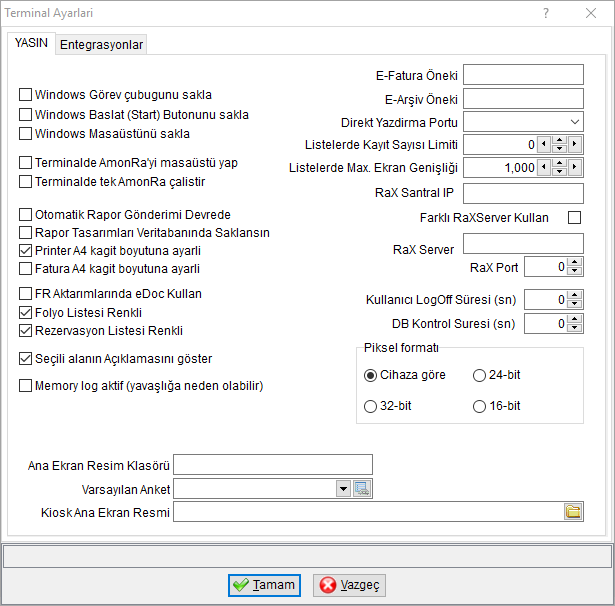Open the Varsayılan Anket dropdown arrow
The height and width of the screenshot is (606, 615).
(344, 489)
